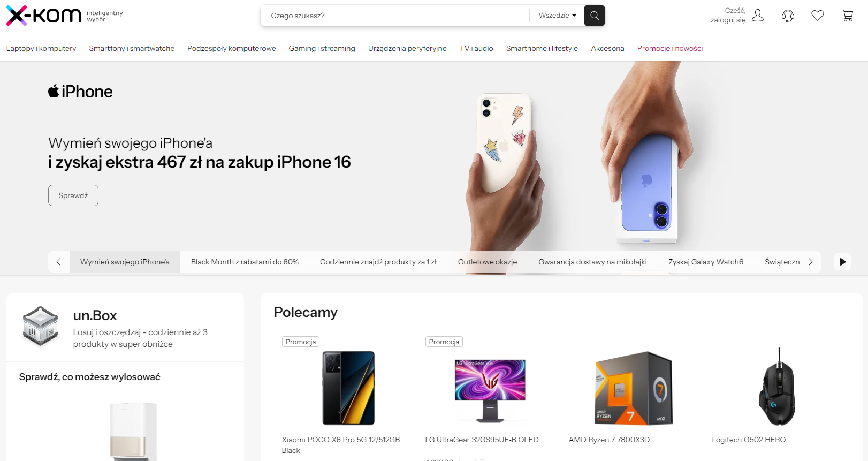Viewport: 868px width, 461px height.
Task: Click the Sprawdź button
Action: coord(73,195)
